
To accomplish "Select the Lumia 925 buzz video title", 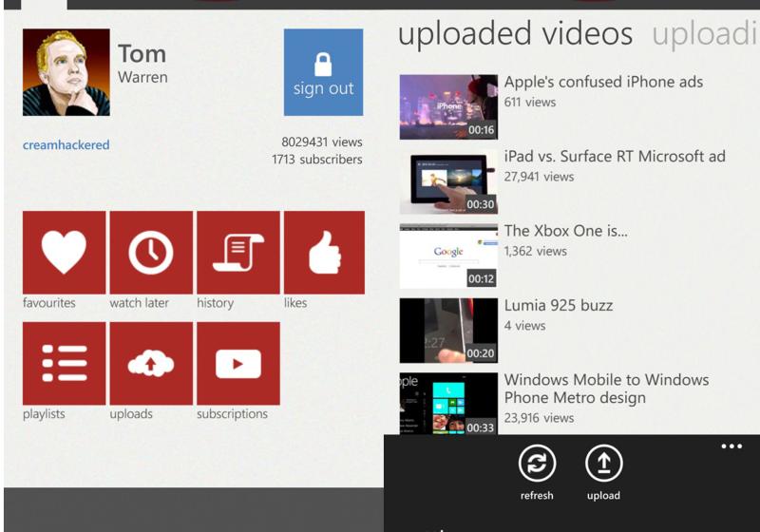I will coord(558,306).
